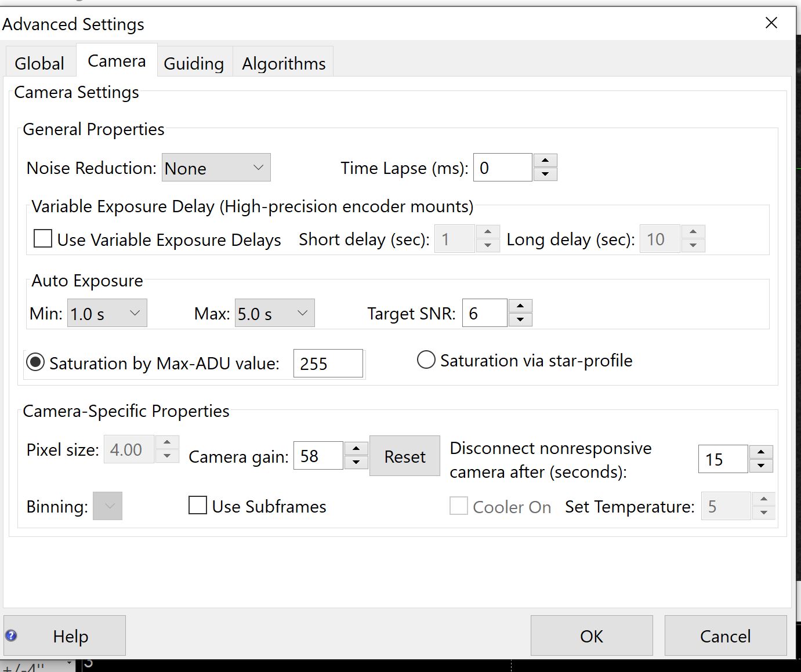This screenshot has height=672, width=801.
Task: Raise Camera gain with up arrow
Action: point(356,449)
